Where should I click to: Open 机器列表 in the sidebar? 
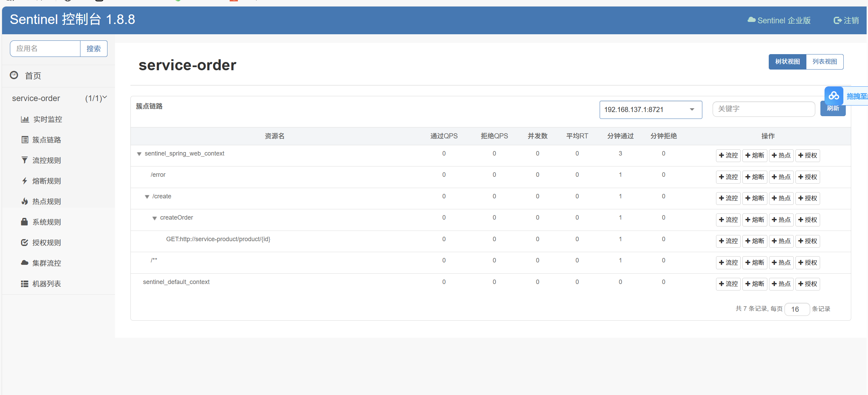point(46,284)
